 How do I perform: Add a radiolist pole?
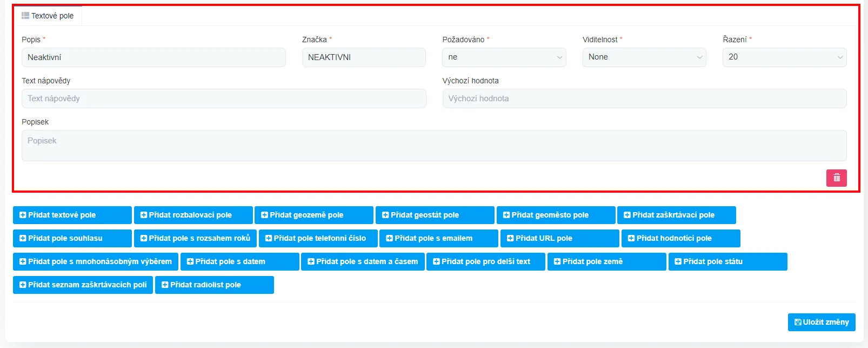click(214, 285)
